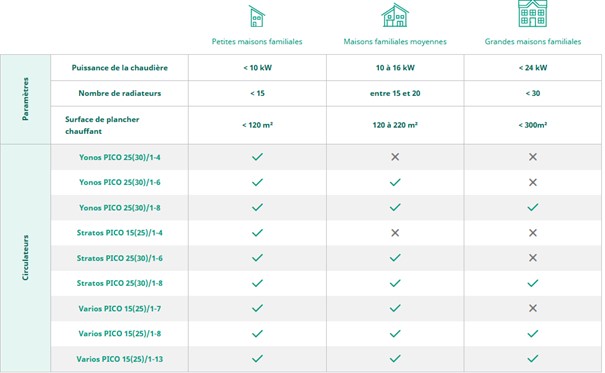Open Varios PICO 15(25)/1-13 product link
Screen dimensions: 605x373
120,359
